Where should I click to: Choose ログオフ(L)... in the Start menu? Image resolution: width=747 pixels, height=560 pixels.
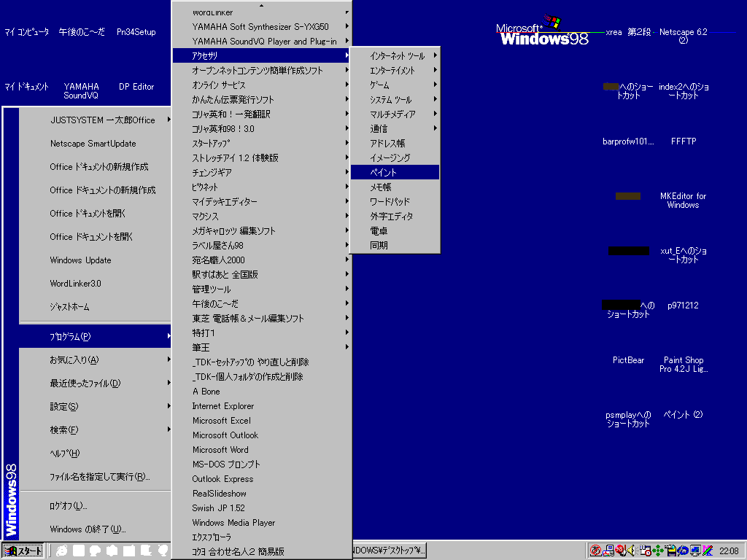96,506
